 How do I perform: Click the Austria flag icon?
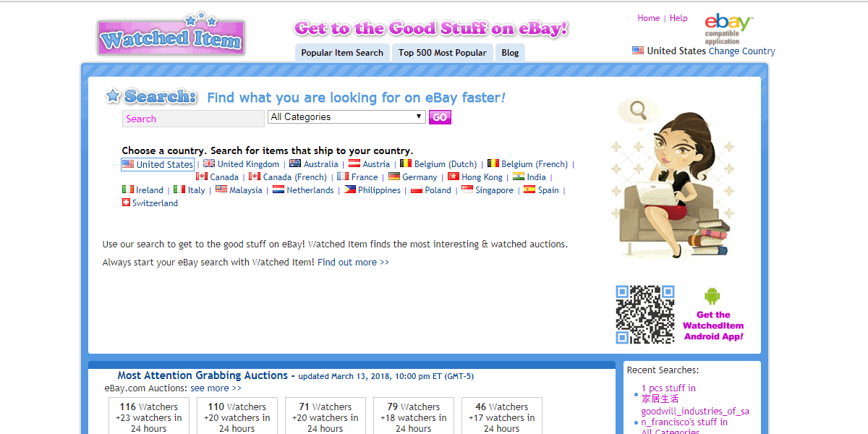click(x=354, y=163)
